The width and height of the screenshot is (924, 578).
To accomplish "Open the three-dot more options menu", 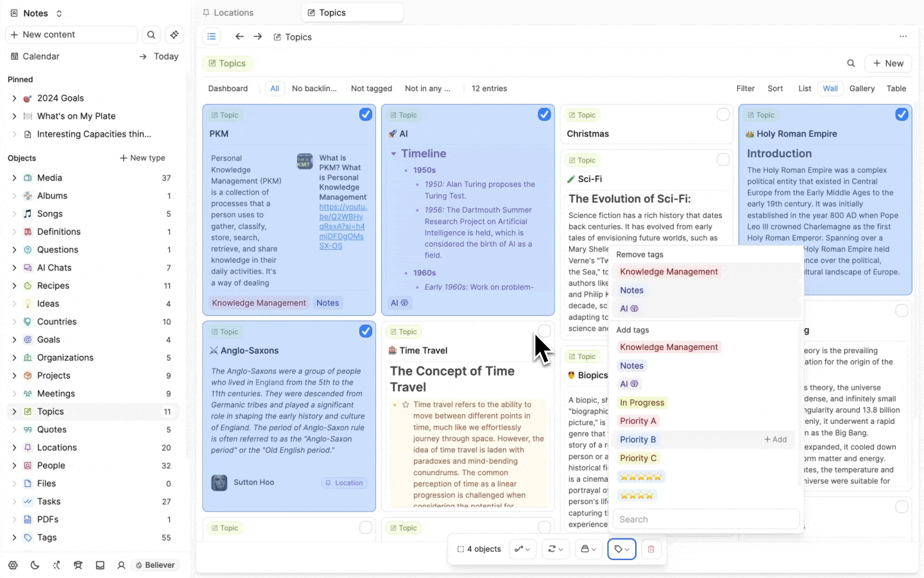I will click(x=903, y=36).
